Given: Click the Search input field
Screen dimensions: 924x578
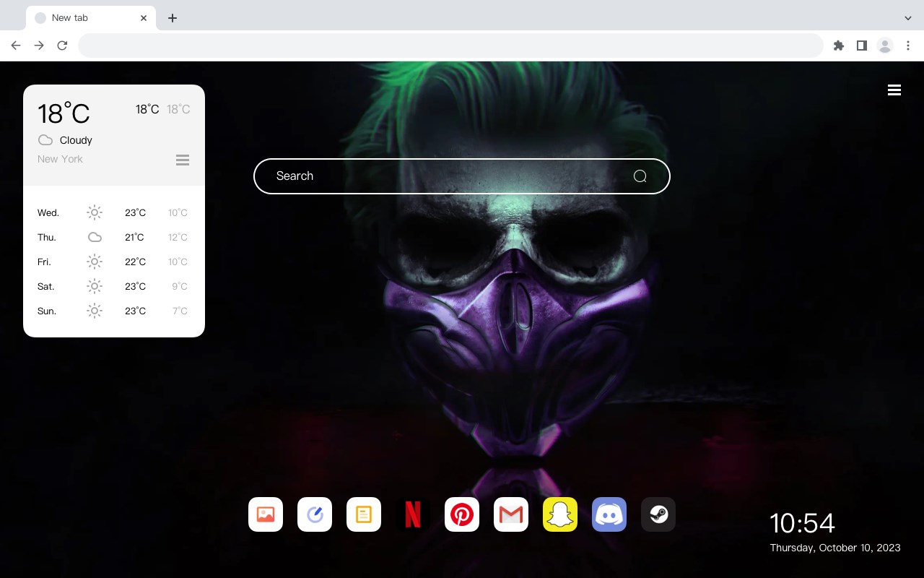Looking at the screenshot, I should pyautogui.click(x=462, y=176).
